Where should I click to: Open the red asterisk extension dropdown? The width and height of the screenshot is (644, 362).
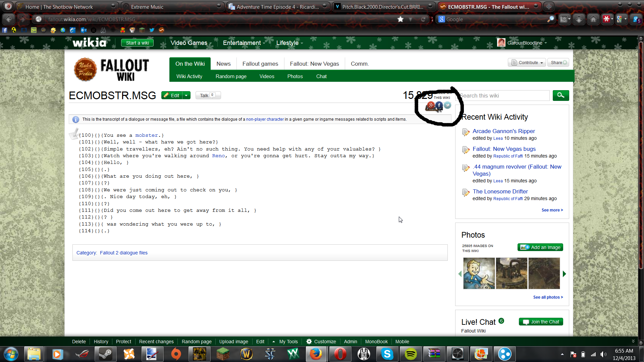point(612,19)
